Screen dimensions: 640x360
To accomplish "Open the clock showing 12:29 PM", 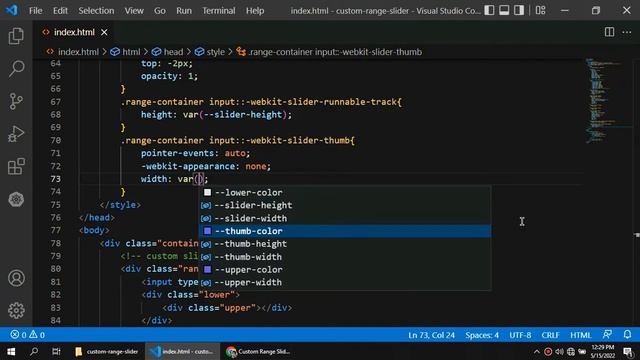I will [x=602, y=351].
